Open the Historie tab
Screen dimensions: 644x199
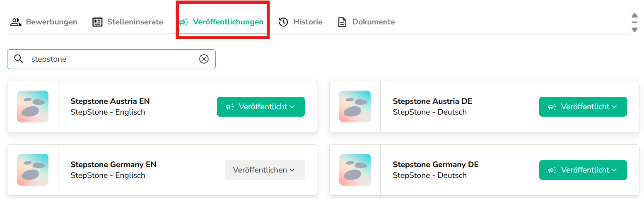301,22
